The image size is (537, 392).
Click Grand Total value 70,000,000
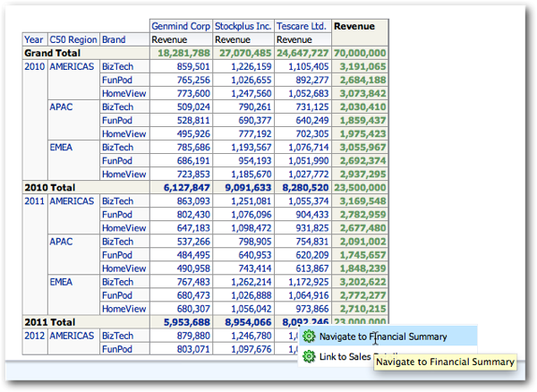(360, 53)
